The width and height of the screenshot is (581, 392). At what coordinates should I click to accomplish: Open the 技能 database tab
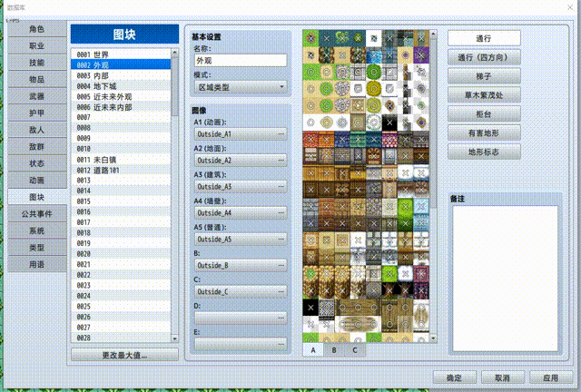(36, 63)
